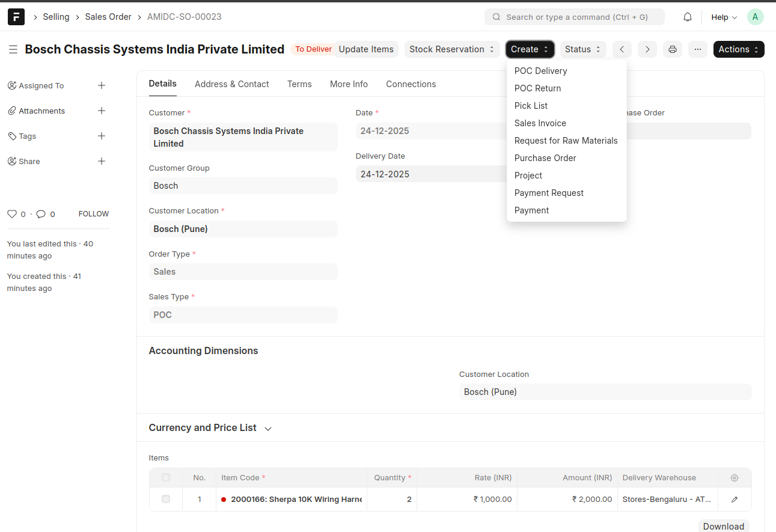This screenshot has height=532, width=776.
Task: Go to the previous document arrow
Action: 622,49
